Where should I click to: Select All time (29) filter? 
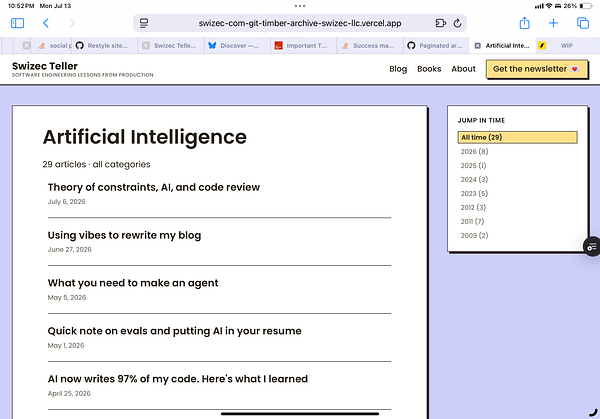(517, 137)
